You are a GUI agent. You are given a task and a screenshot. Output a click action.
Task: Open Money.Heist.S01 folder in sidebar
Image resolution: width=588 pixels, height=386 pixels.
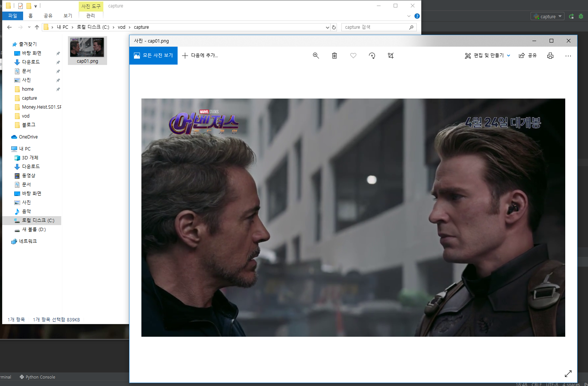pos(37,107)
